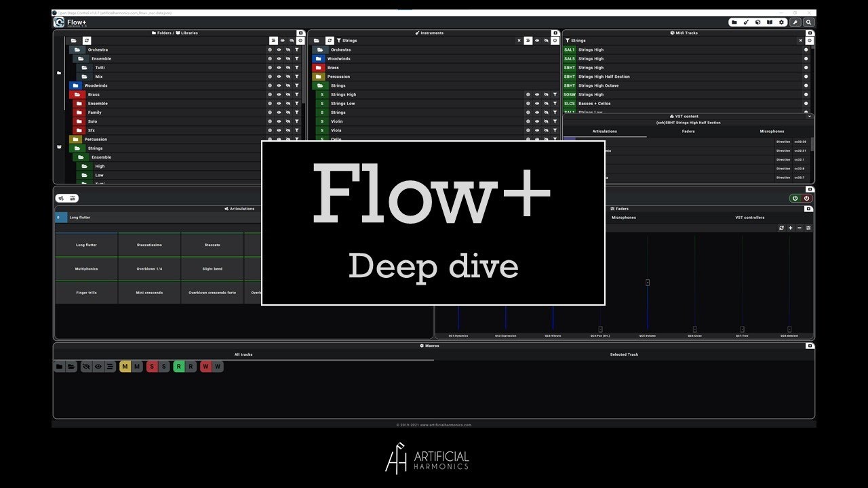868x488 pixels.
Task: Clear the Strings filter in Midi Tracks panel
Action: pyautogui.click(x=800, y=41)
